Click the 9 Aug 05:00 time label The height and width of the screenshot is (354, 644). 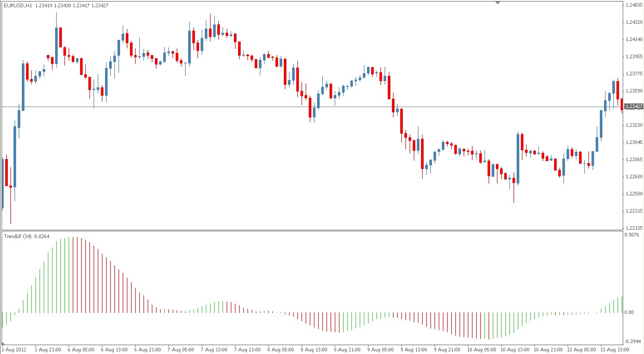pyautogui.click(x=380, y=350)
